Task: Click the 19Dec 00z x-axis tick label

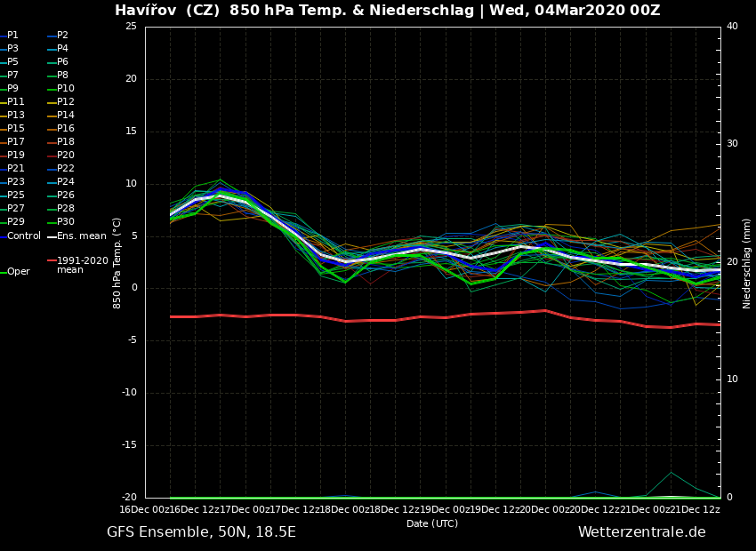Action: tap(445, 509)
